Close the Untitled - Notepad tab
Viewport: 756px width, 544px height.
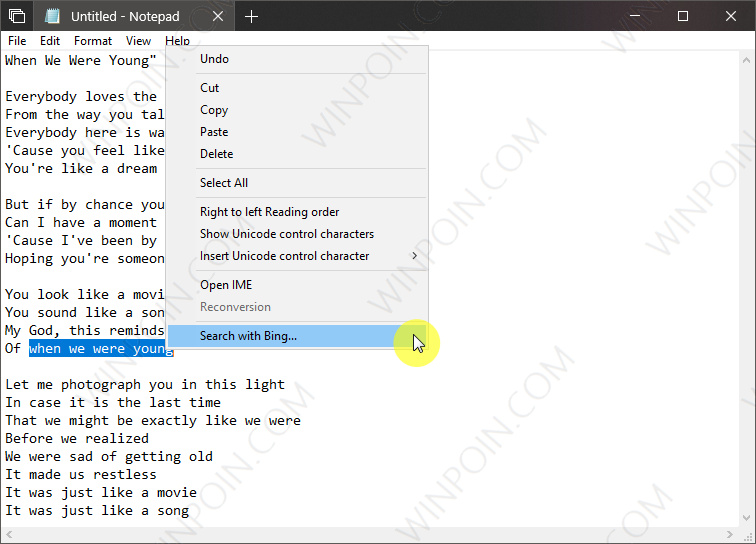[218, 16]
